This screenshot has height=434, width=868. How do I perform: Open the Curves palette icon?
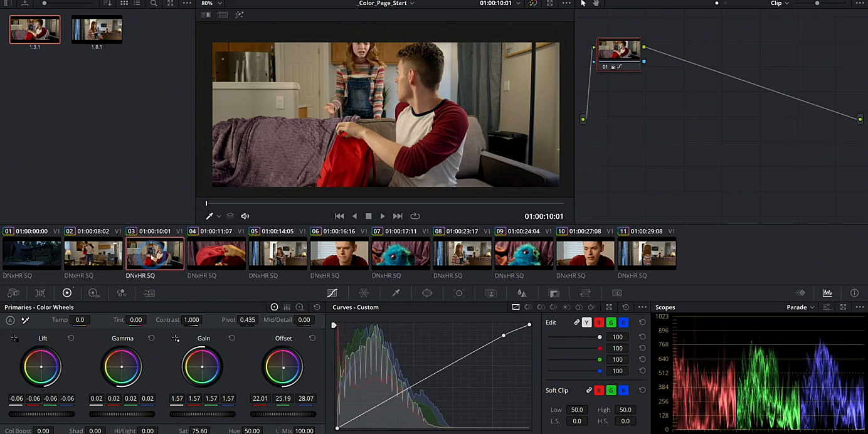click(332, 293)
